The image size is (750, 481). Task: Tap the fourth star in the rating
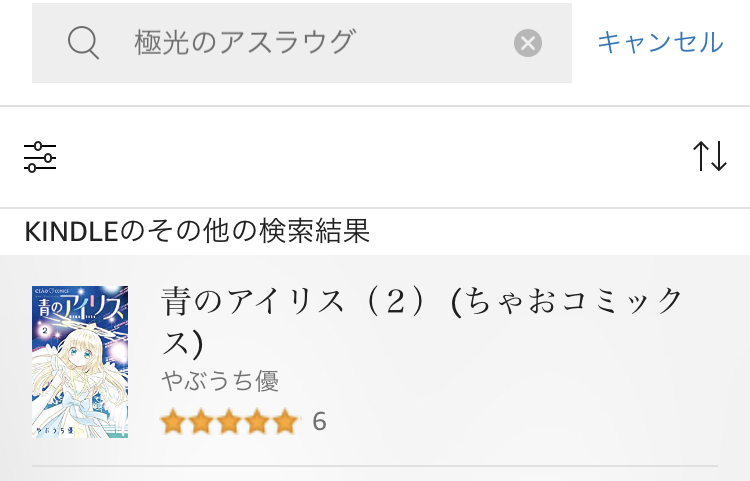pos(257,421)
